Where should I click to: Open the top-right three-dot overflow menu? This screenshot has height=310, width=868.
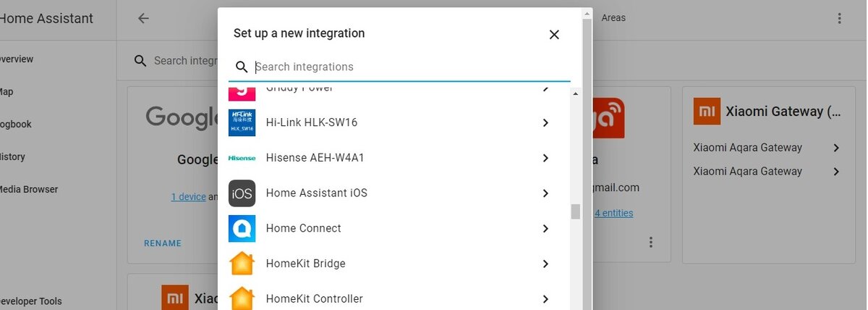point(839,18)
